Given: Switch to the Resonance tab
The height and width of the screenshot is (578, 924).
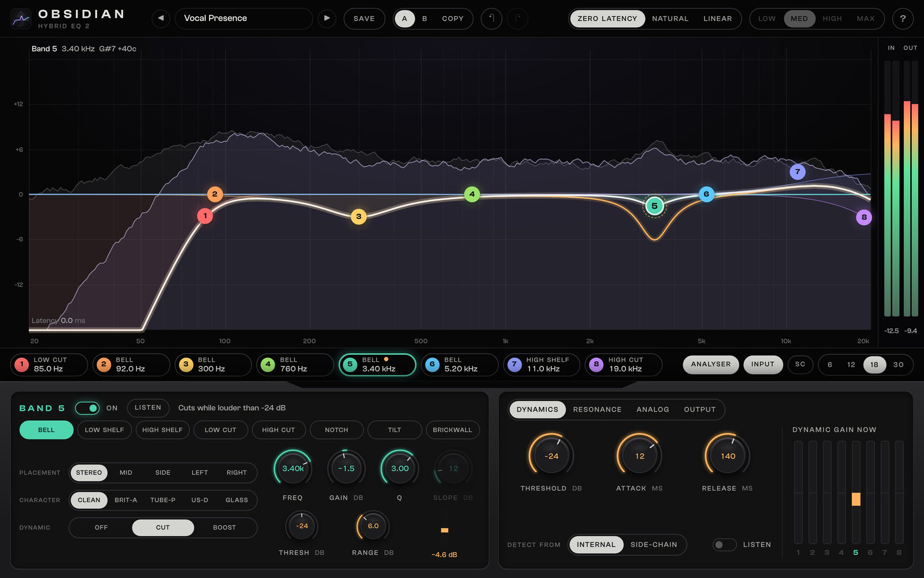Looking at the screenshot, I should pyautogui.click(x=597, y=409).
